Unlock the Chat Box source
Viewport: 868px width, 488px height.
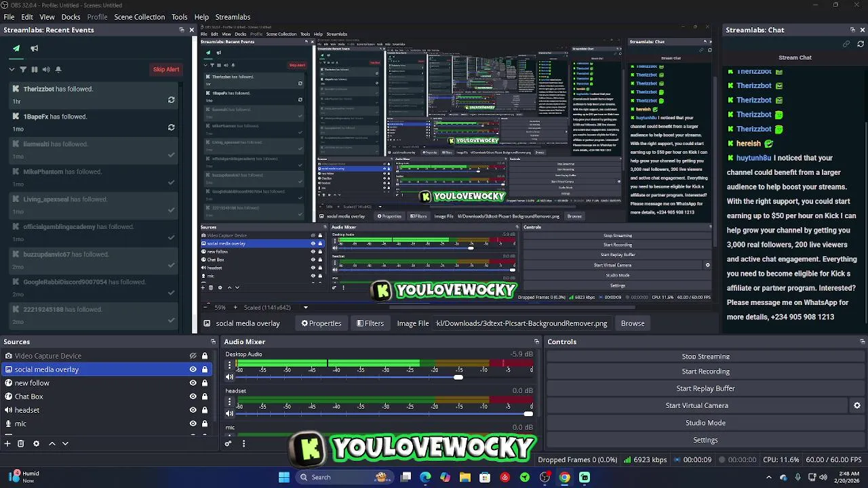[x=205, y=396]
